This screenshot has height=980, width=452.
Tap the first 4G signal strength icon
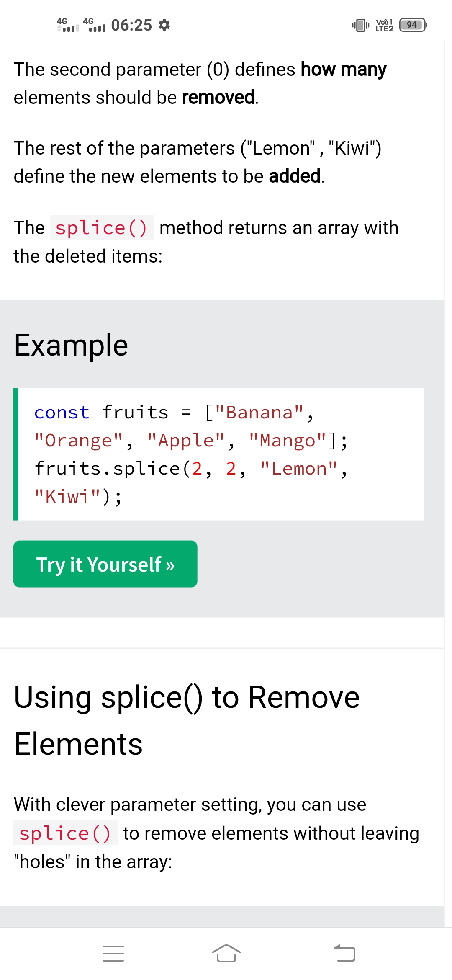[x=68, y=25]
